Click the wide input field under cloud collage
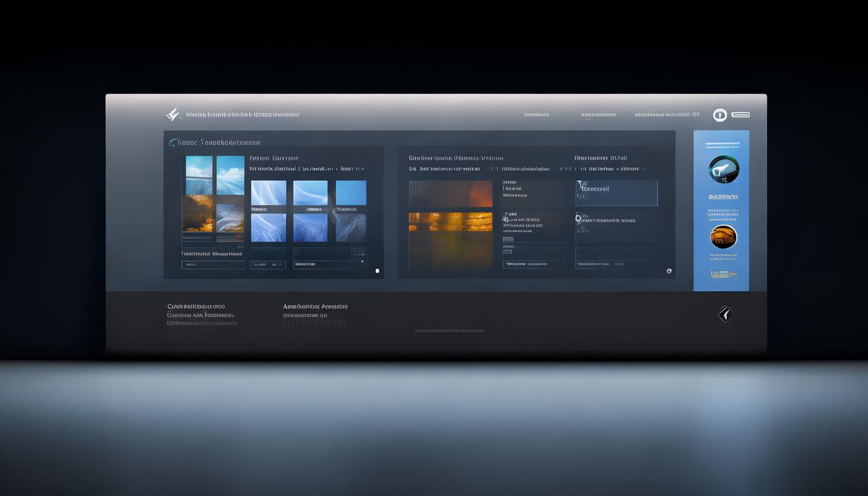Image resolution: width=868 pixels, height=496 pixels. 212,265
